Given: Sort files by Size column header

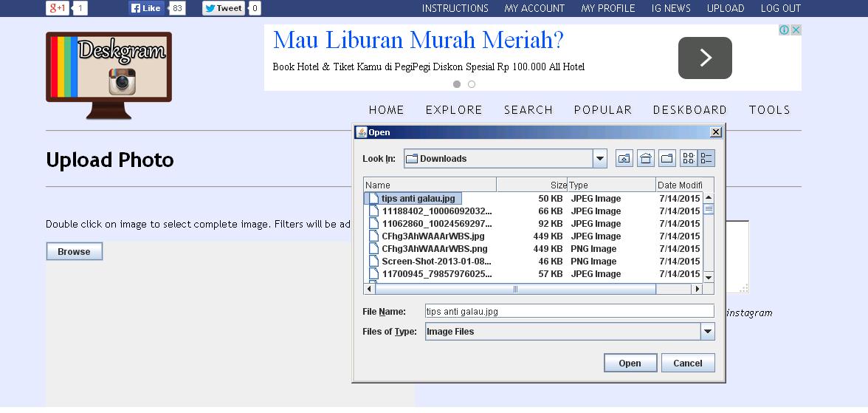Looking at the screenshot, I should (x=532, y=185).
